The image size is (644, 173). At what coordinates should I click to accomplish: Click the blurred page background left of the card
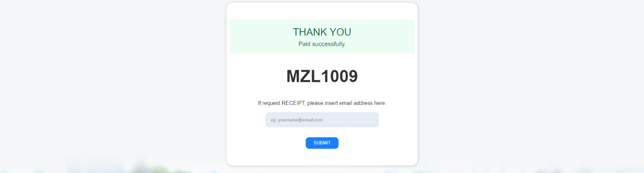(113, 81)
